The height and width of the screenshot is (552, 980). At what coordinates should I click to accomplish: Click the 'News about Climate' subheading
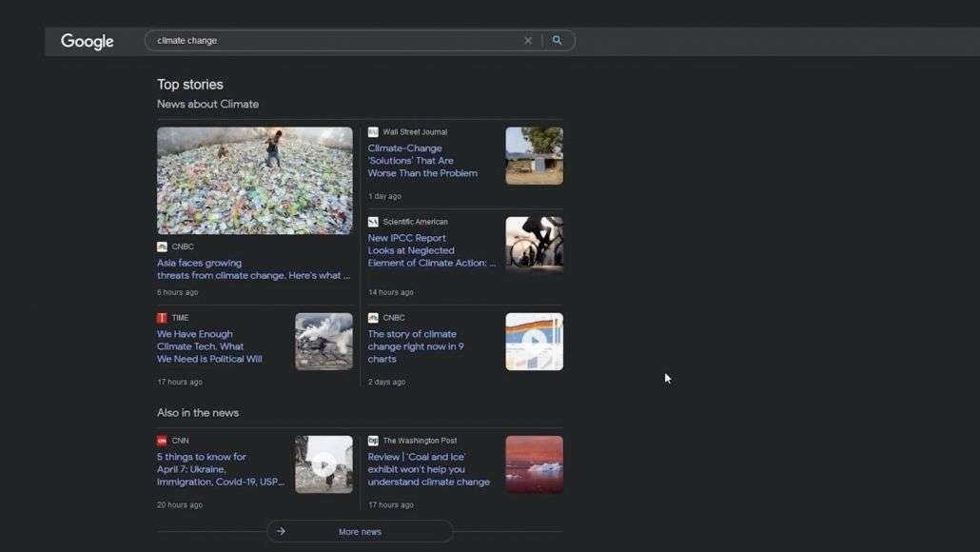click(207, 105)
